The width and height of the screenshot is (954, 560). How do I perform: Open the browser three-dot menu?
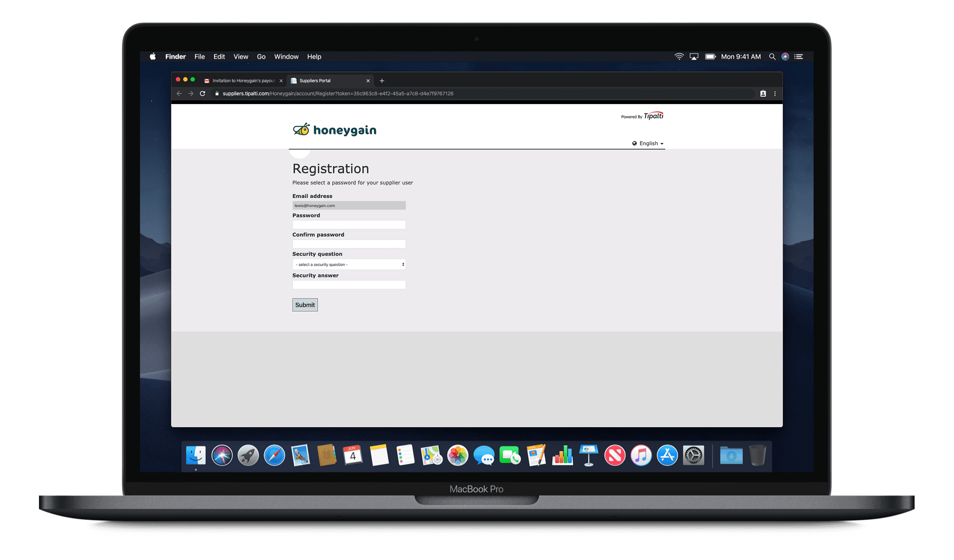pos(775,94)
